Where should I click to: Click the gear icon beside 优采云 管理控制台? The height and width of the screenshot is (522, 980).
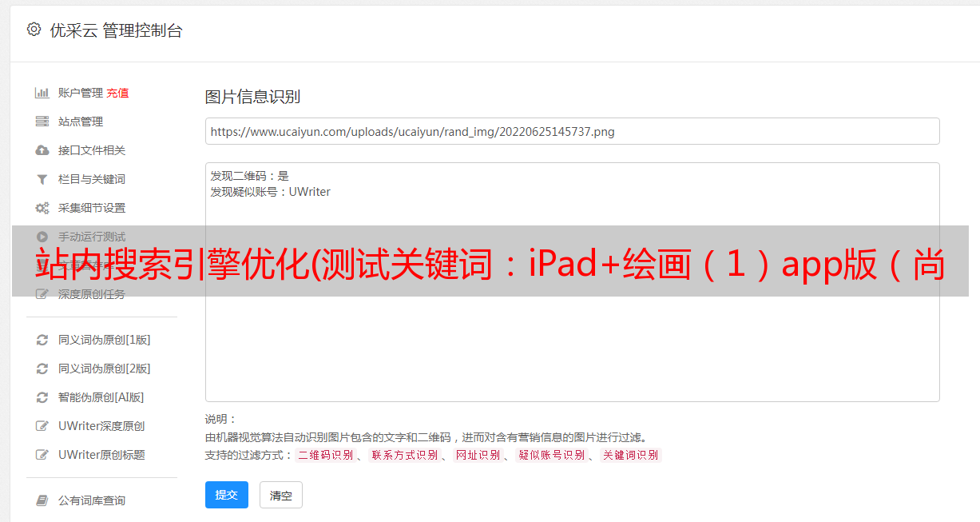click(x=34, y=30)
